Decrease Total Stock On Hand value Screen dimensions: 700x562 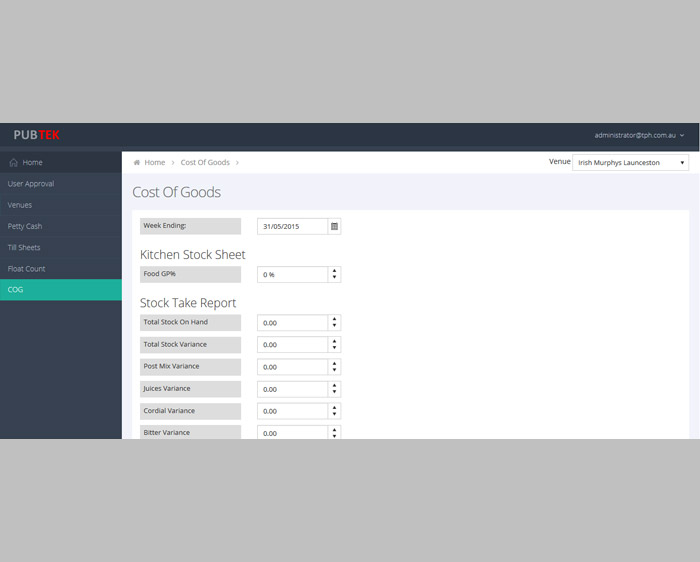point(334,326)
